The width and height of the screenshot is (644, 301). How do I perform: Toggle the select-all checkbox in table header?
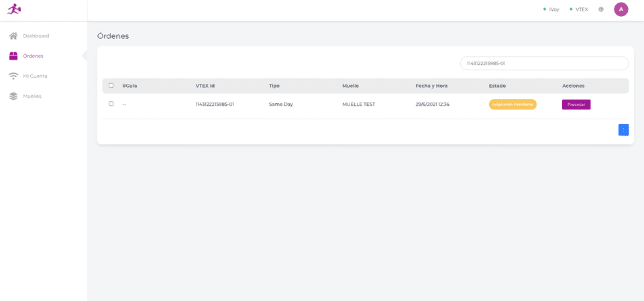111,86
